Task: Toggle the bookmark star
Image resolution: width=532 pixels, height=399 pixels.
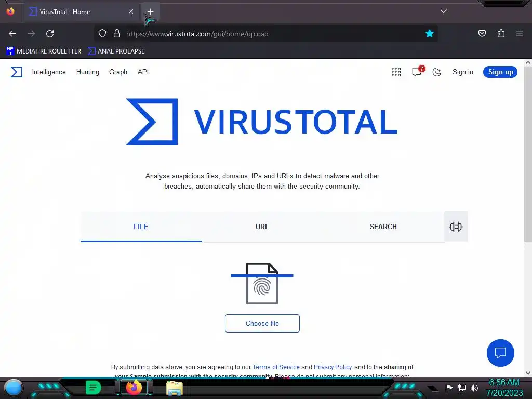Action: point(430,34)
